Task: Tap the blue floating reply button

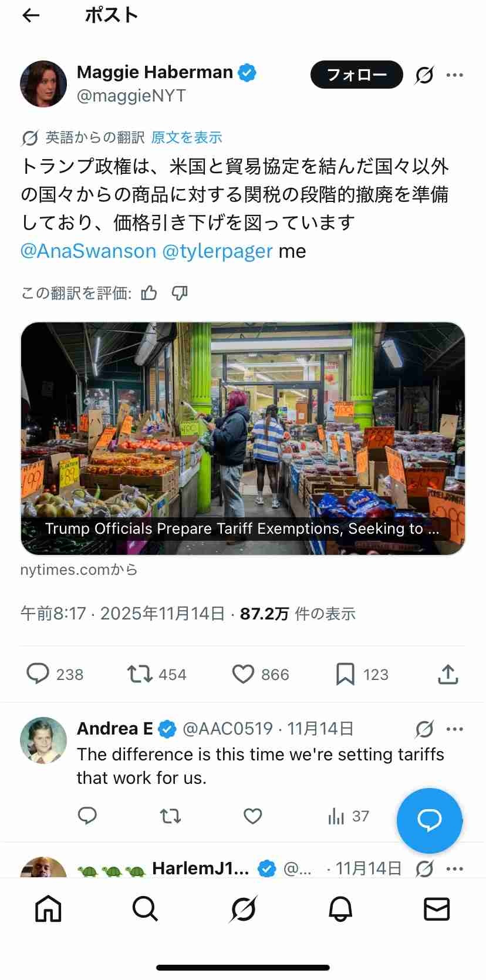Action: (x=430, y=820)
